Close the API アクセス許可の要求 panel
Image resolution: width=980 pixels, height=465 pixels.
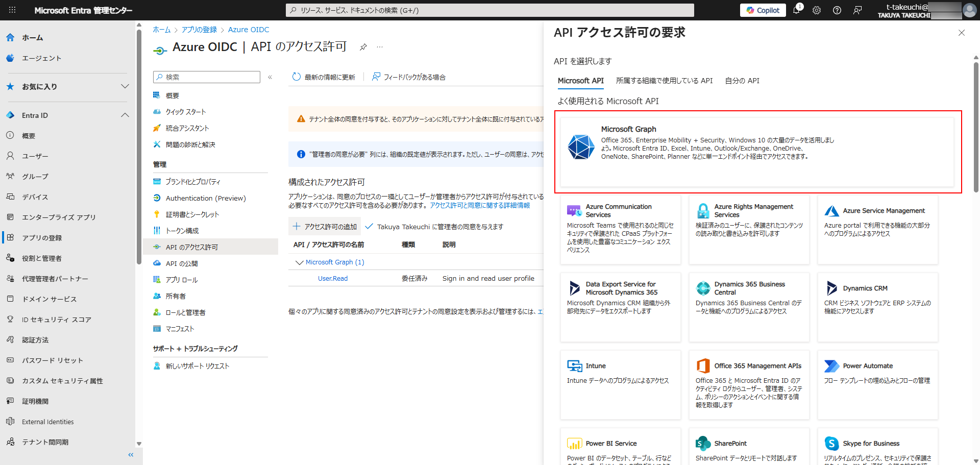[x=962, y=33]
